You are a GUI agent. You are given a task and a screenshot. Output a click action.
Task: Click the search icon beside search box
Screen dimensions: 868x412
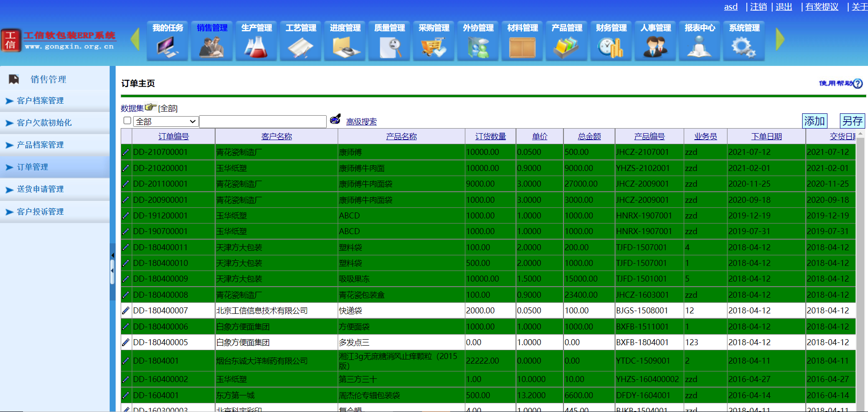tap(335, 119)
